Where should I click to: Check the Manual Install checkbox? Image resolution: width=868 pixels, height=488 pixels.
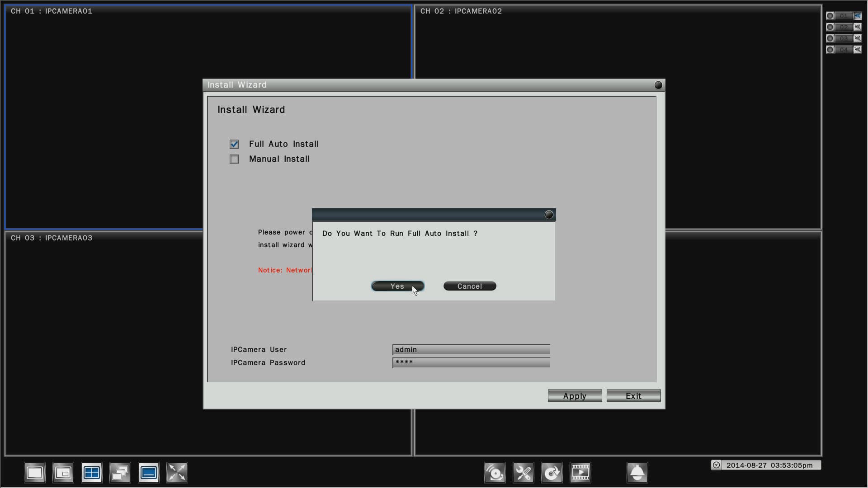pos(234,159)
